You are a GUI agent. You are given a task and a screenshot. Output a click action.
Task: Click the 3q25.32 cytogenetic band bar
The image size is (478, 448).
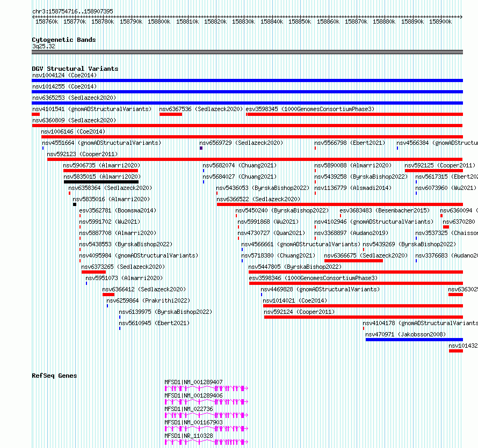pyautogui.click(x=247, y=52)
